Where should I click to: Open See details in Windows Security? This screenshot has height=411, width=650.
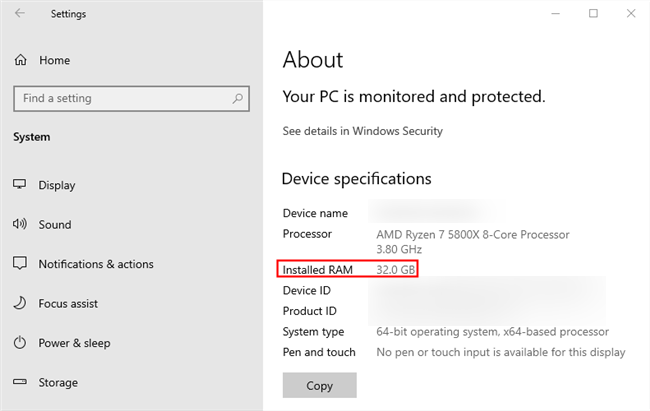point(362,131)
